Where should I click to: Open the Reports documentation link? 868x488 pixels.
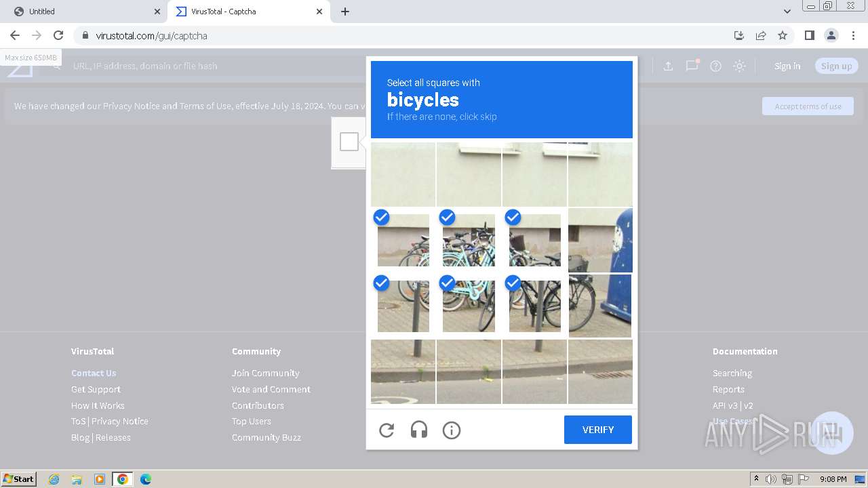tap(728, 389)
